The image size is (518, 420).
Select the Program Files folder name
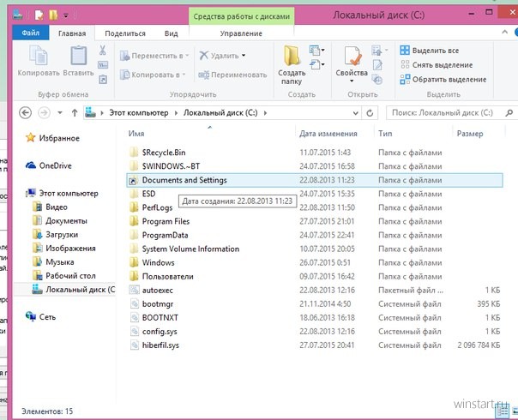[x=166, y=221]
